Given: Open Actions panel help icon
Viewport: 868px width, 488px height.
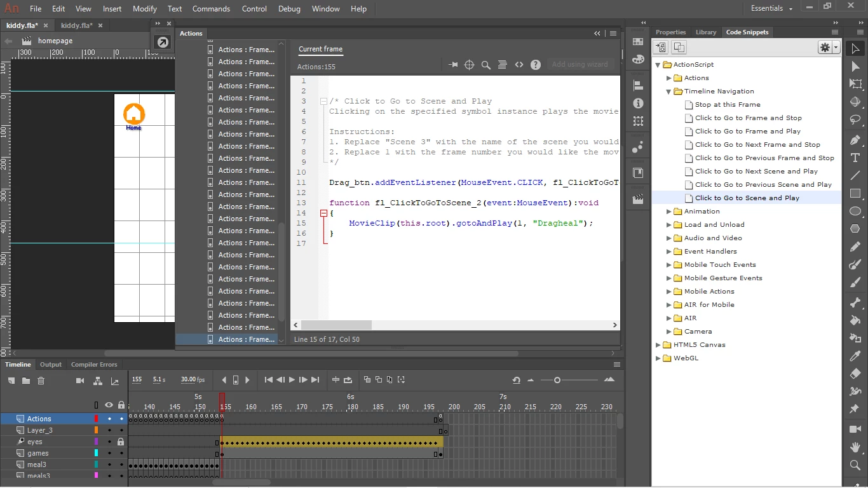Looking at the screenshot, I should tap(536, 65).
